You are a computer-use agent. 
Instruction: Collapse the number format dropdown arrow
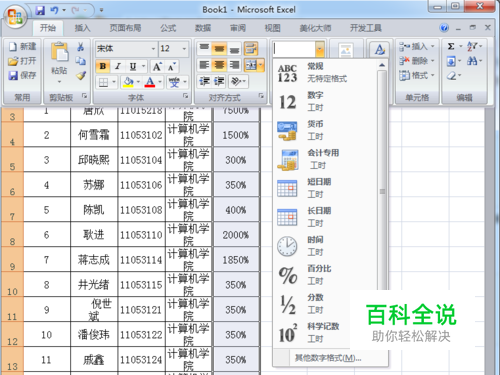(320, 49)
